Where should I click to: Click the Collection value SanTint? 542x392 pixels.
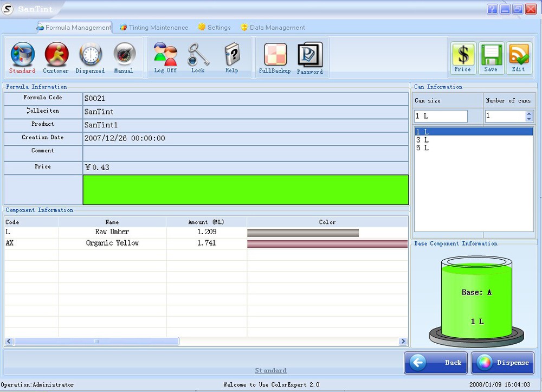99,112
